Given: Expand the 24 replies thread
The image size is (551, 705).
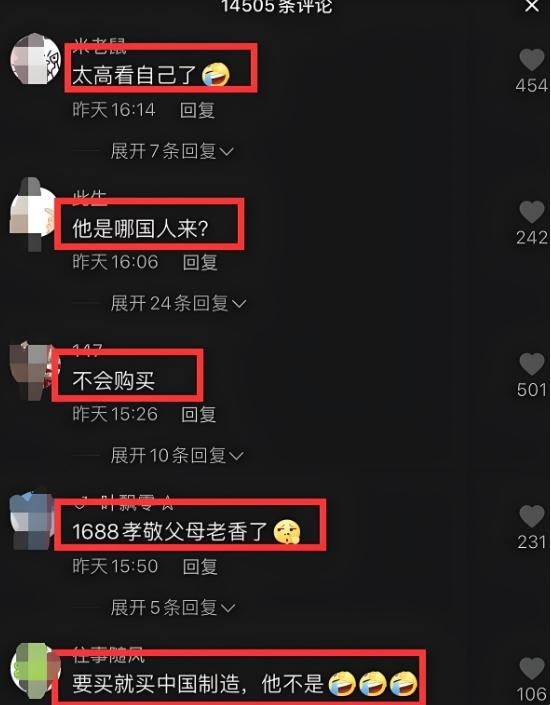Looking at the screenshot, I should (179, 303).
